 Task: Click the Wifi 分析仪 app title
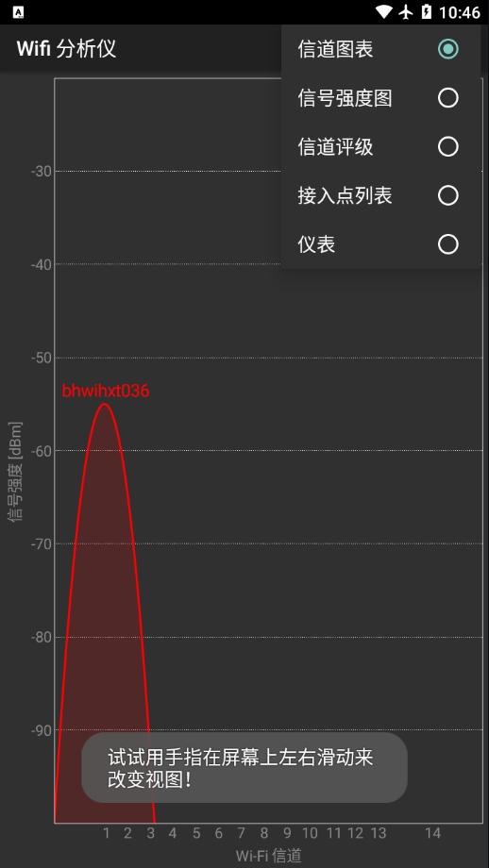(66, 49)
